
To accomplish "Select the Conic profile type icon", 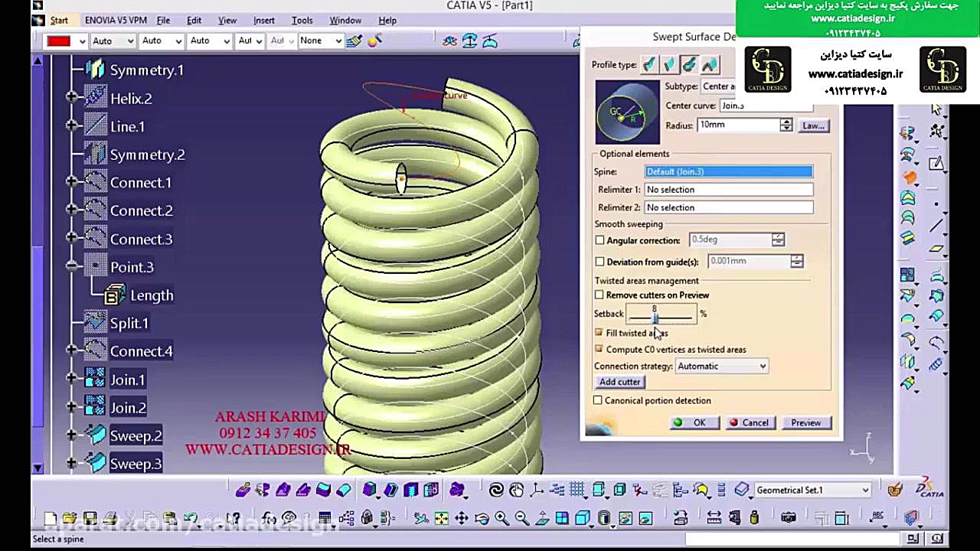I will tap(709, 65).
